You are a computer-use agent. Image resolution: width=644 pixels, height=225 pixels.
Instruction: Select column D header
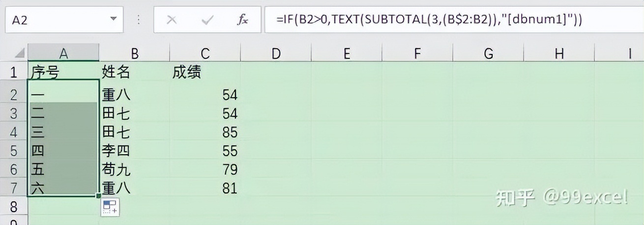pos(276,53)
